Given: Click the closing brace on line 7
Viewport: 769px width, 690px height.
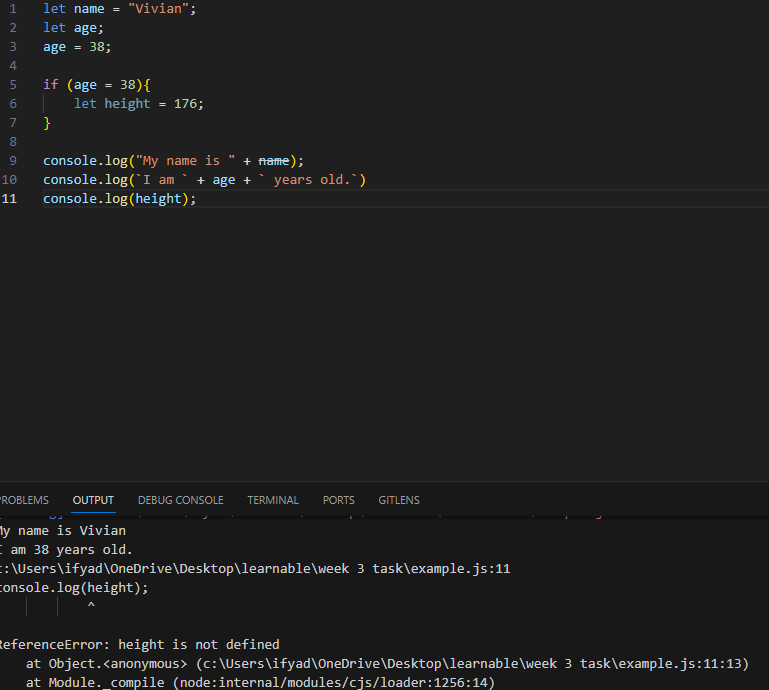Looking at the screenshot, I should [47, 123].
